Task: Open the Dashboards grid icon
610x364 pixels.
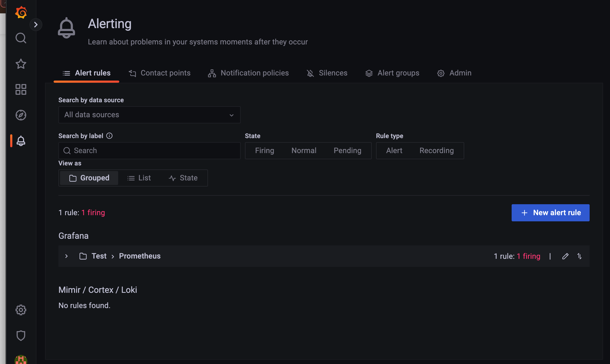Action: [x=21, y=89]
